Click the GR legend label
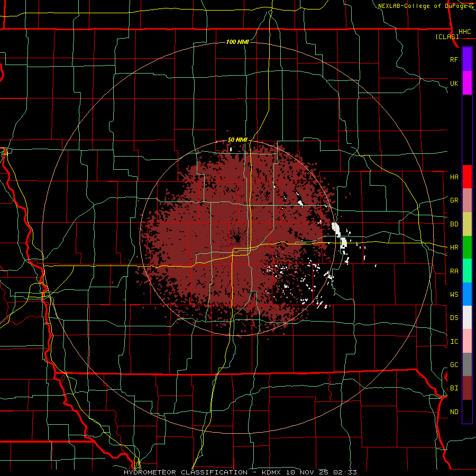The height and width of the screenshot is (476, 476). pyautogui.click(x=454, y=200)
